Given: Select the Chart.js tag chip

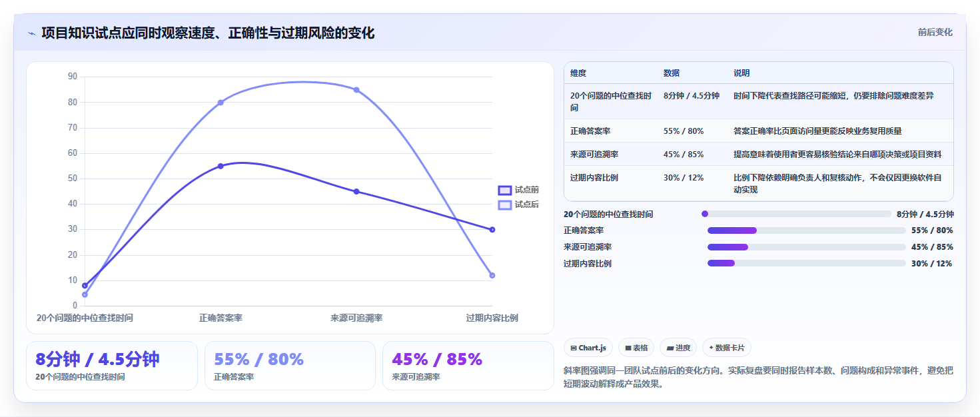Looking at the screenshot, I should pyautogui.click(x=588, y=348).
